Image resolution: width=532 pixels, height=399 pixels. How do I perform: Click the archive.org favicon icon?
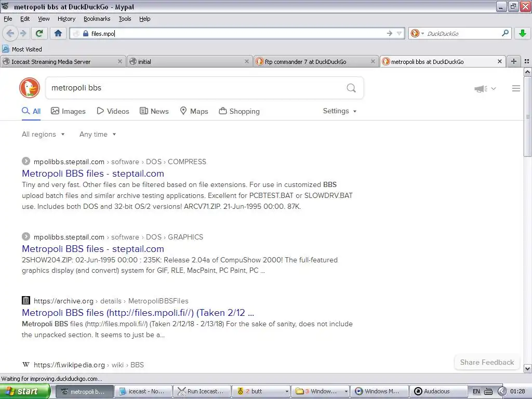pyautogui.click(x=26, y=300)
